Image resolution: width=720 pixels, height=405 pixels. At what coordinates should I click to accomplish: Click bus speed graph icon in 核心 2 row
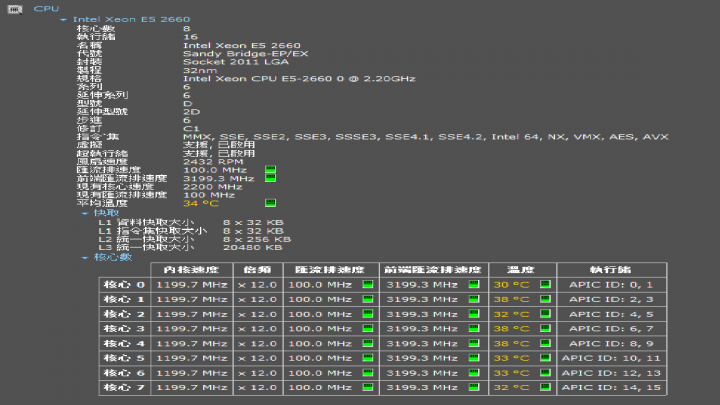368,314
